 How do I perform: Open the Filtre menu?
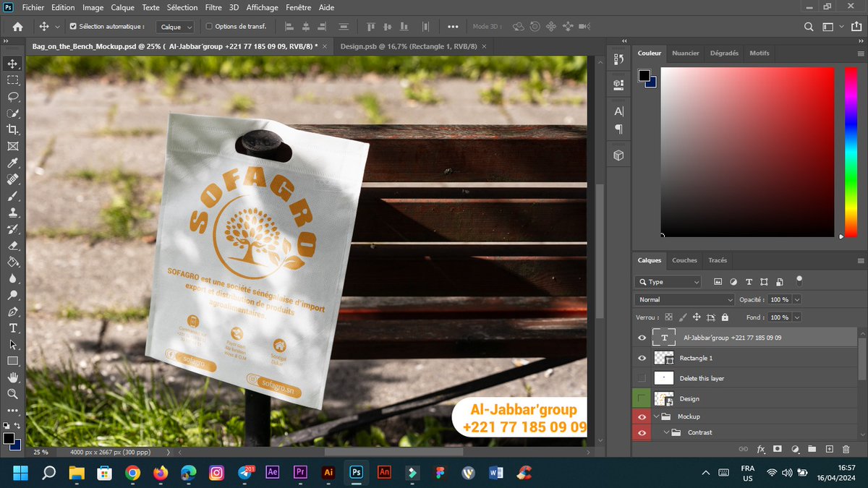click(213, 7)
